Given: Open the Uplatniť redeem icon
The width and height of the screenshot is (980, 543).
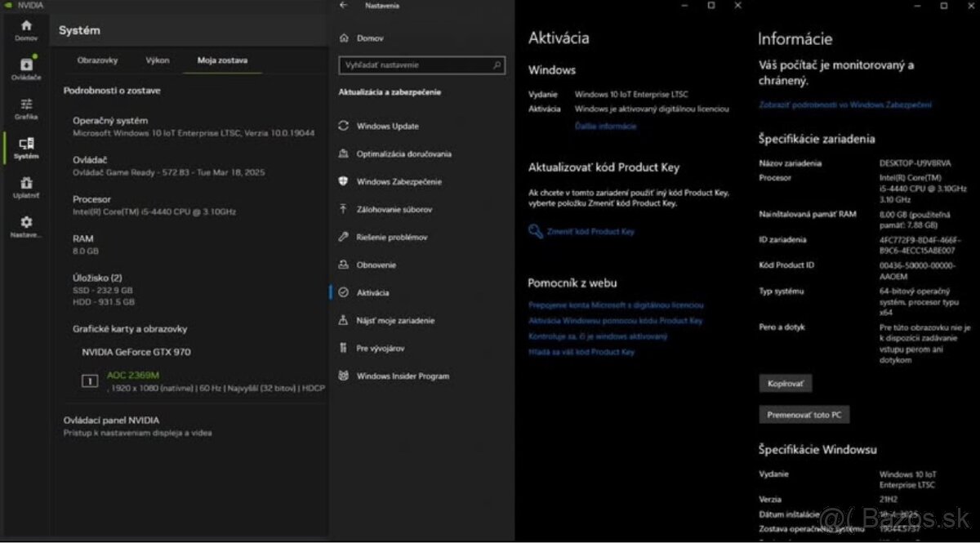Looking at the screenshot, I should point(26,187).
